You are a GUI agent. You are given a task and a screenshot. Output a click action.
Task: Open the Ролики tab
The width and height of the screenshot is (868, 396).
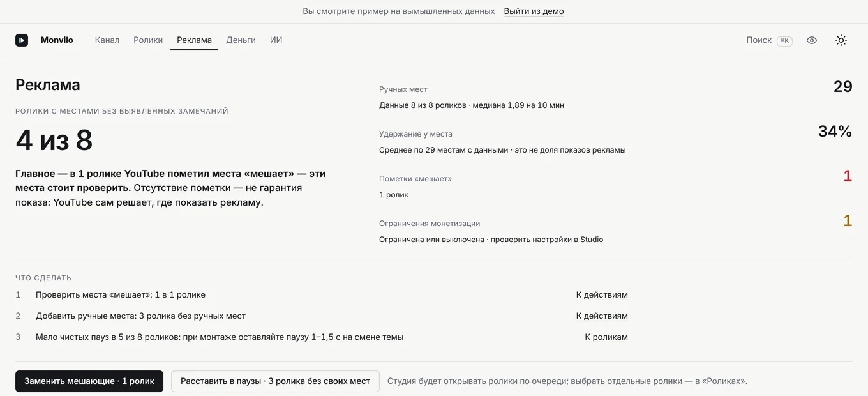[148, 40]
